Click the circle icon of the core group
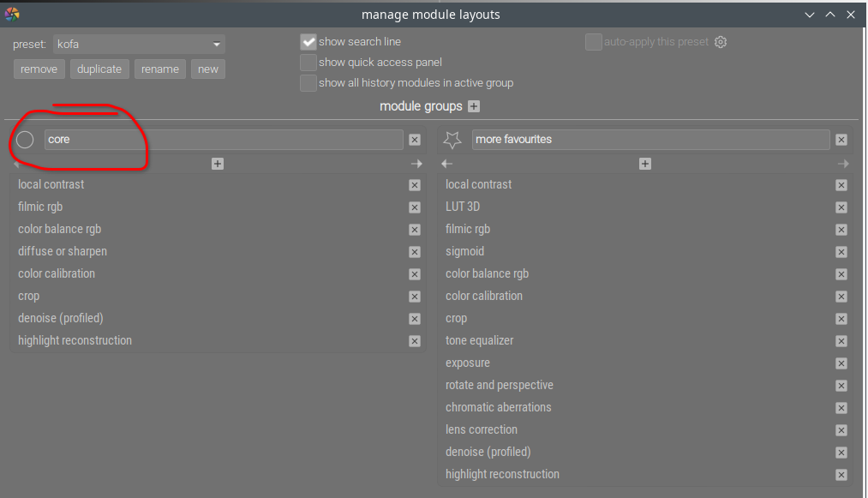 coord(25,140)
